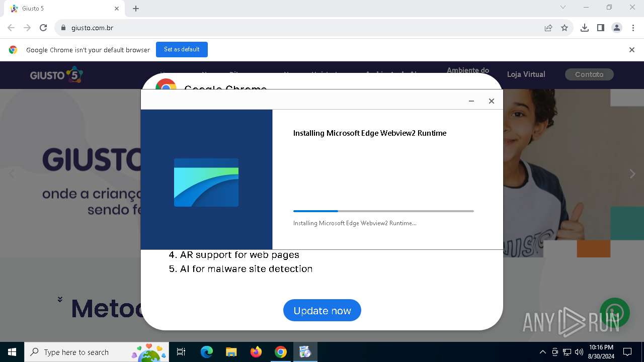Open WhatsApp chat floating button

615,313
